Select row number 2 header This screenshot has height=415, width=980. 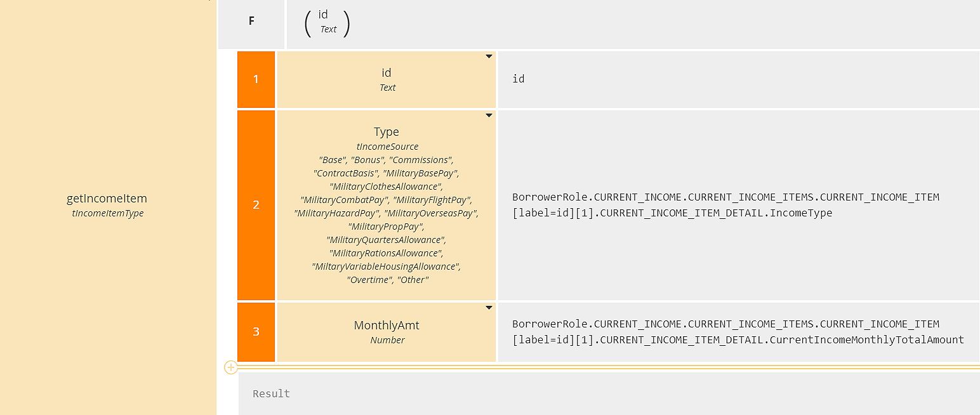256,205
